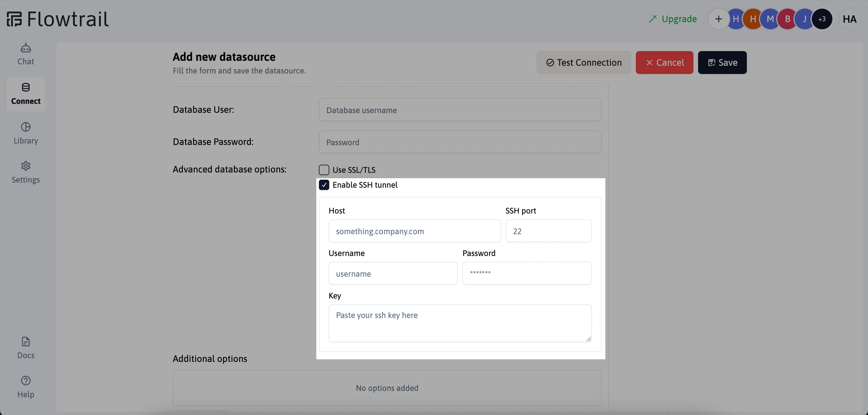868x415 pixels.
Task: Click the SSH Username field
Action: tap(393, 273)
